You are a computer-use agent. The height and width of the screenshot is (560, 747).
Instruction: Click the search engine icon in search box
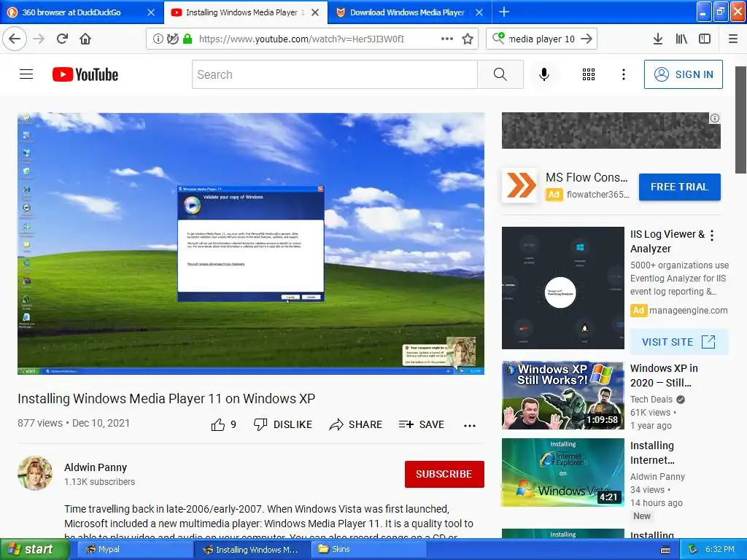(x=498, y=38)
